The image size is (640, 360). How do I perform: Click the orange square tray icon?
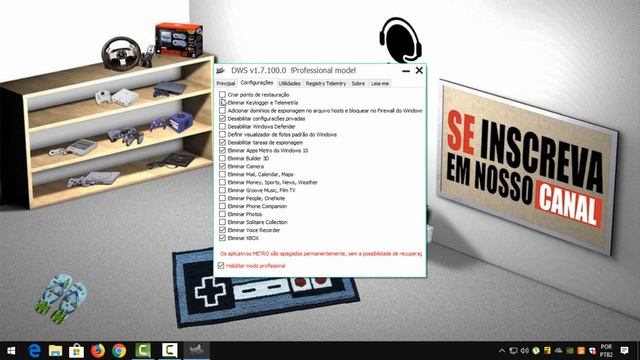click(x=581, y=351)
